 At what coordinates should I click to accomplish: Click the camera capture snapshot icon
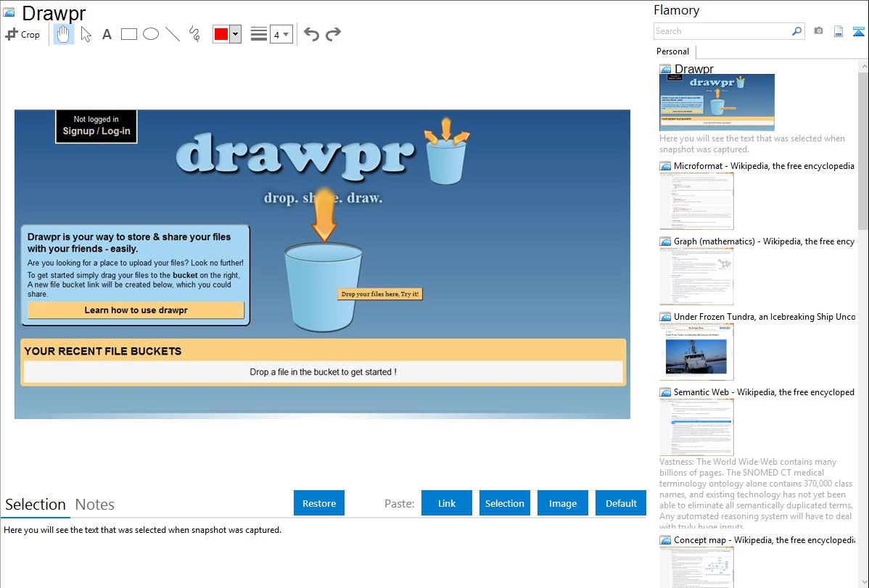(x=818, y=31)
